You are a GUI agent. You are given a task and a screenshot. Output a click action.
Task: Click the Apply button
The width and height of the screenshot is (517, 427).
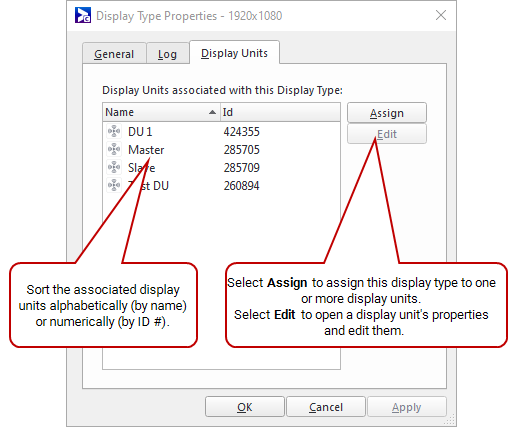click(x=407, y=407)
